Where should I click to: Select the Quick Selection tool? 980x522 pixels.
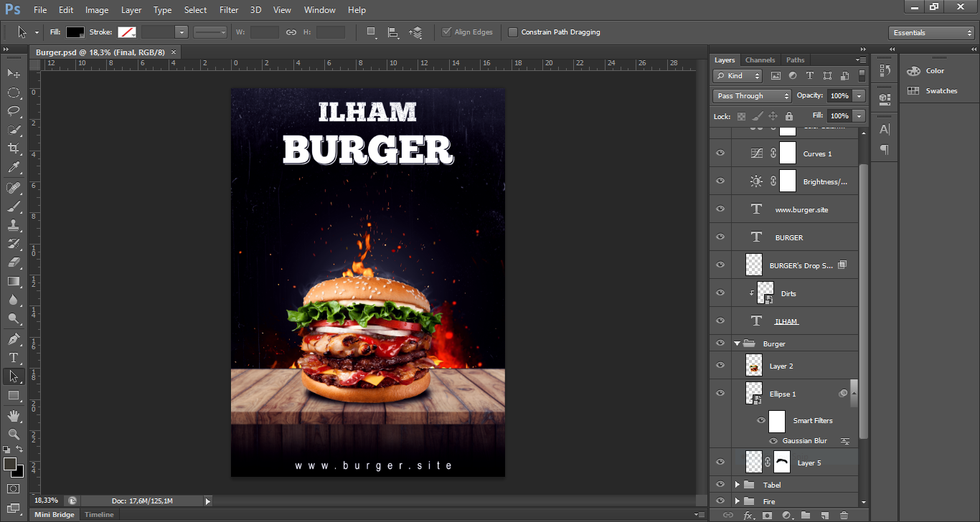[x=14, y=130]
